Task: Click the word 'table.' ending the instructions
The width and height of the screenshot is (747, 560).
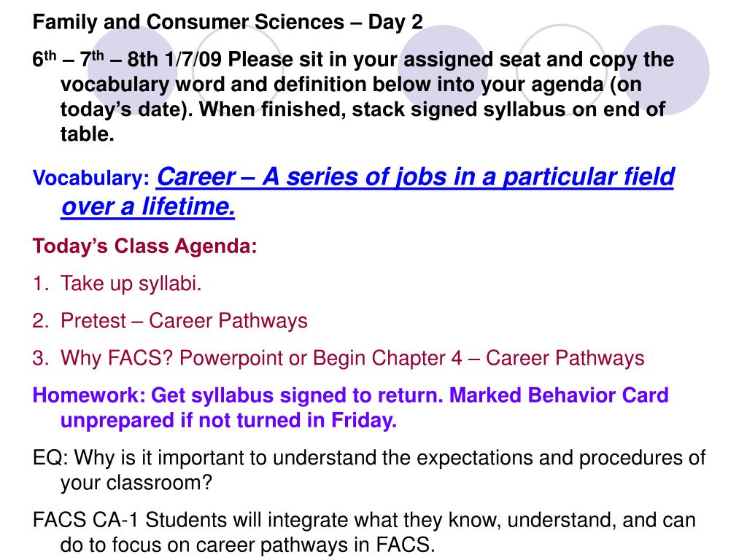Action: [x=87, y=135]
